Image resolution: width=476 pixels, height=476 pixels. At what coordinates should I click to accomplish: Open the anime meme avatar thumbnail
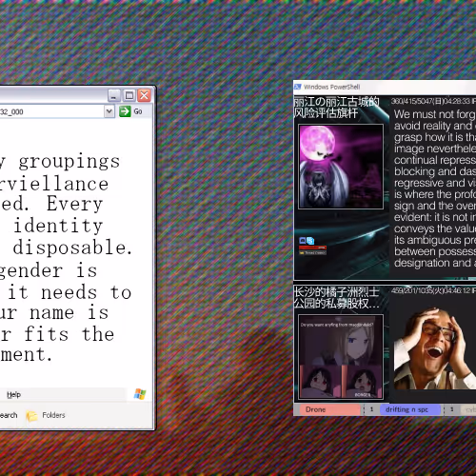[341, 357]
